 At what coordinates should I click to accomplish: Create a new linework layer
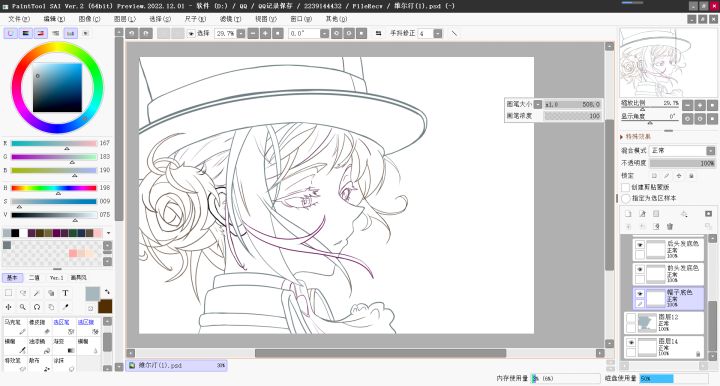(642, 214)
